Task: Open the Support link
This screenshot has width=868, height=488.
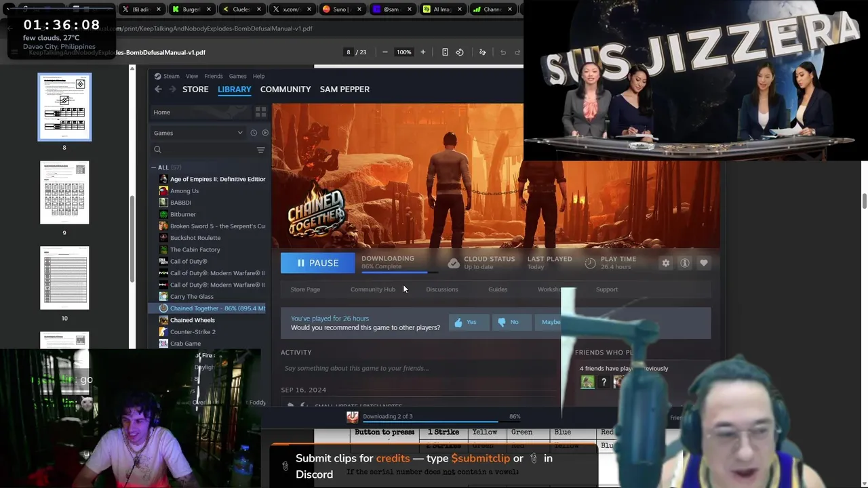Action: click(607, 289)
